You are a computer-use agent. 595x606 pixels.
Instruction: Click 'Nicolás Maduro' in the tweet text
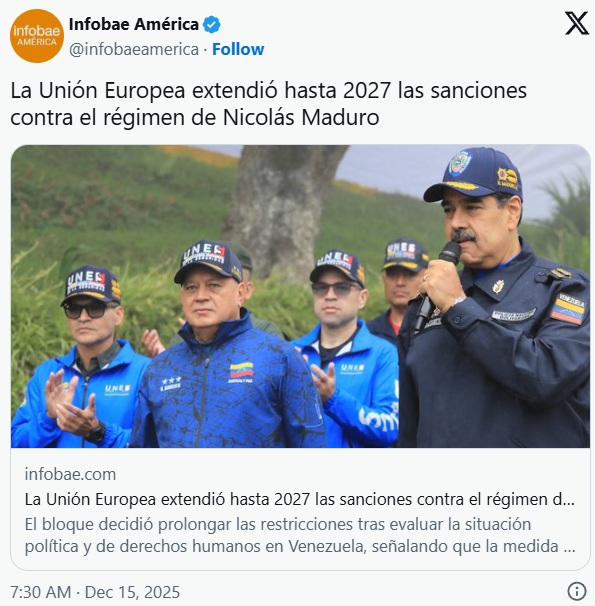coord(301,117)
